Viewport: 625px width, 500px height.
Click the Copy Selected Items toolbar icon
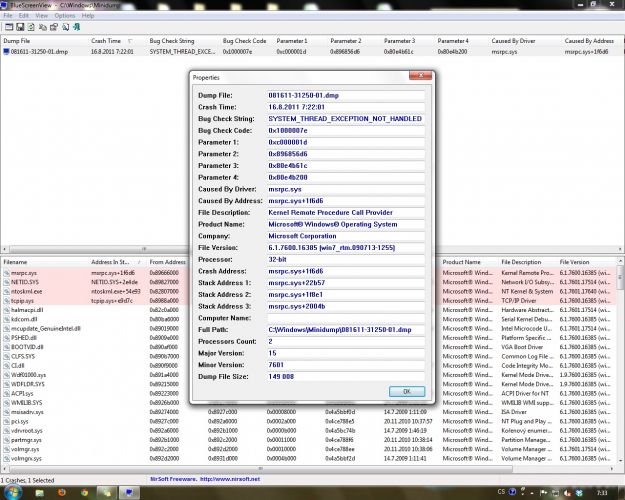click(x=43, y=27)
